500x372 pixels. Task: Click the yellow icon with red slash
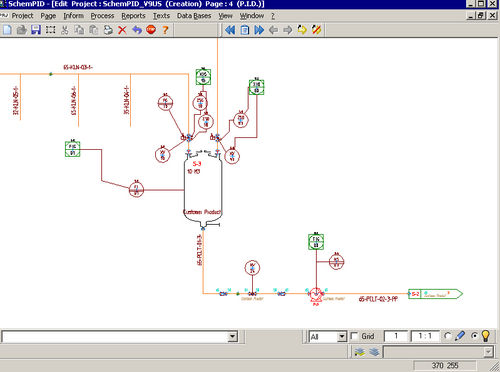[x=316, y=30]
